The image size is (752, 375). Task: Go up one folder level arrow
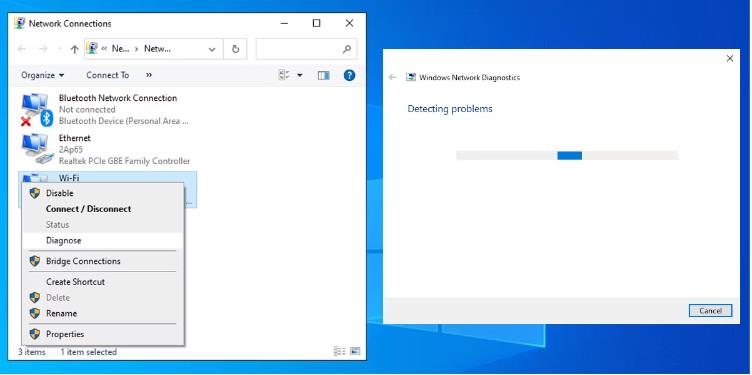point(74,49)
